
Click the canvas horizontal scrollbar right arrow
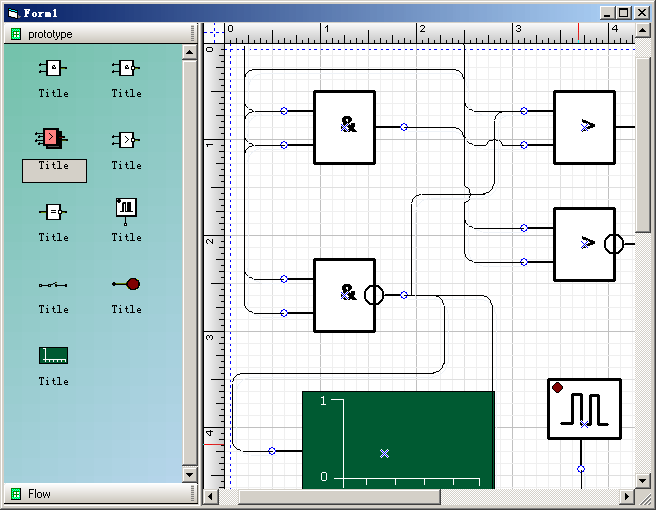click(627, 496)
